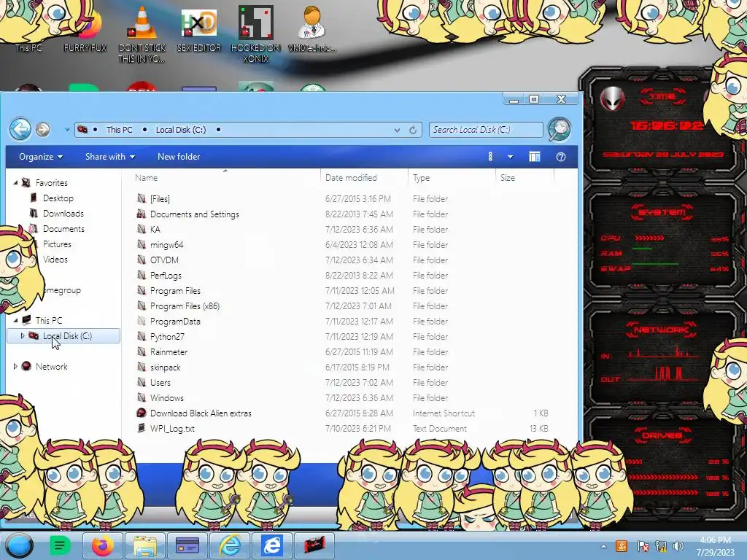
Task: Change the view with the view icon
Action: 490,157
